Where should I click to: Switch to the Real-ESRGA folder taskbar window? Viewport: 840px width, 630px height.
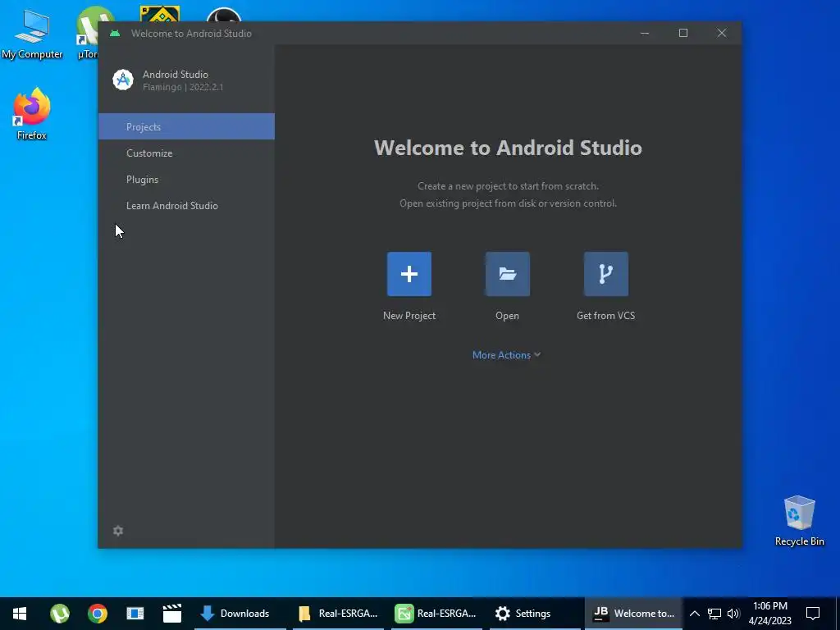click(x=339, y=614)
